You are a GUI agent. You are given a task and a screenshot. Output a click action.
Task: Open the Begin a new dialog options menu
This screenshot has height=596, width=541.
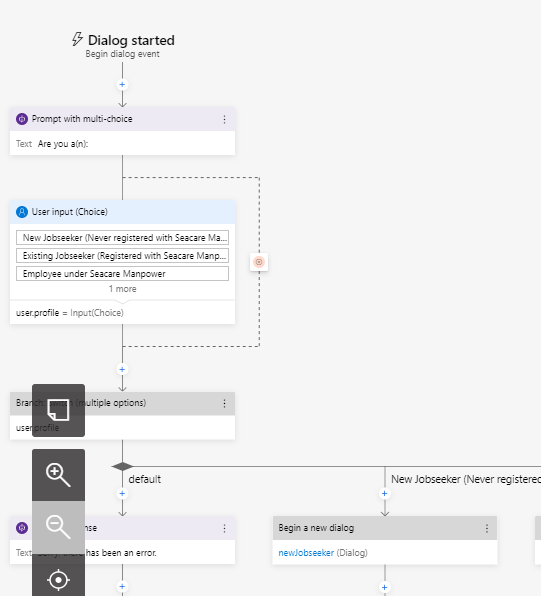click(487, 528)
